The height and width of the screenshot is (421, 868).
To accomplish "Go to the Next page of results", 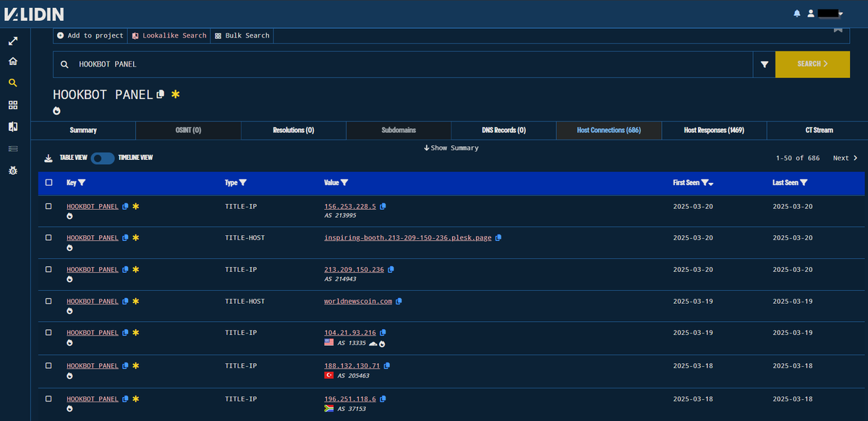I will tap(845, 158).
